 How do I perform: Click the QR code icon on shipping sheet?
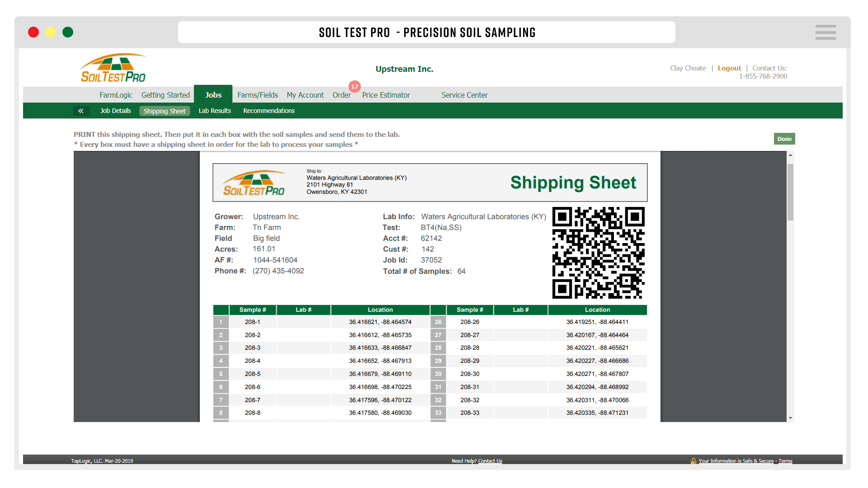tap(596, 253)
